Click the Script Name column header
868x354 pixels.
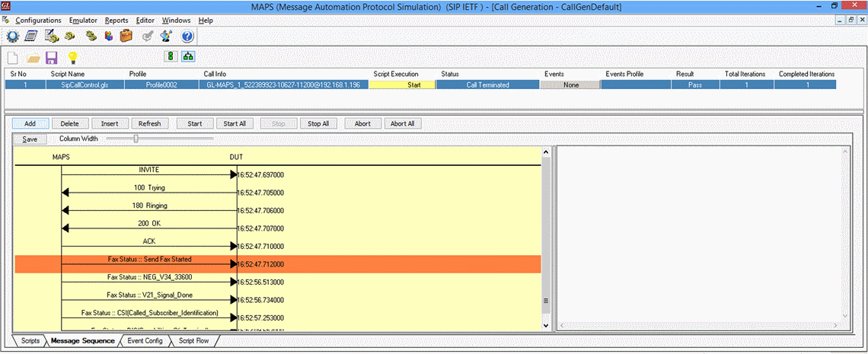pyautogui.click(x=68, y=74)
